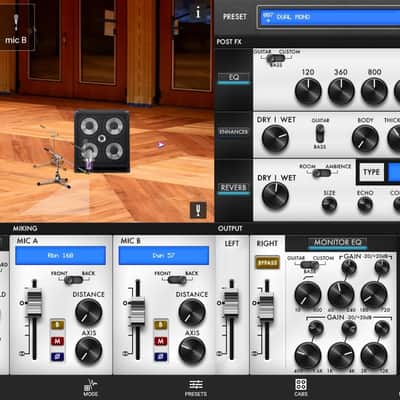Click the yellow B button on Mic A

(x=57, y=325)
